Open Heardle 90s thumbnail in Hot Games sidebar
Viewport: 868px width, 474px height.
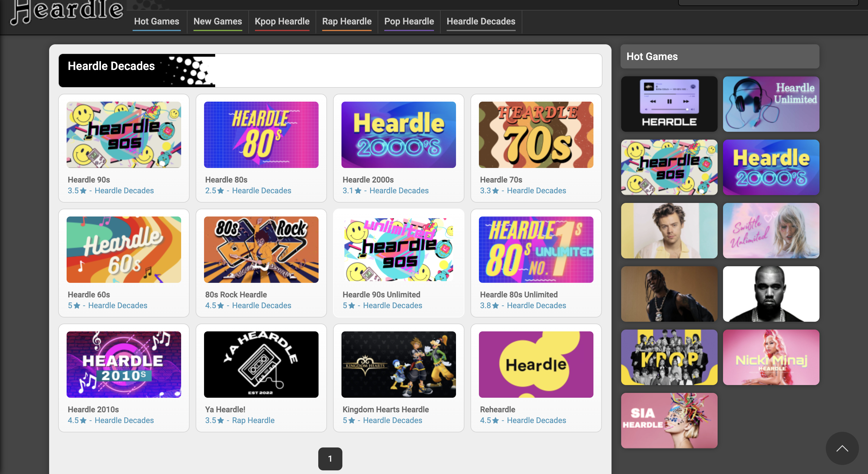click(669, 168)
